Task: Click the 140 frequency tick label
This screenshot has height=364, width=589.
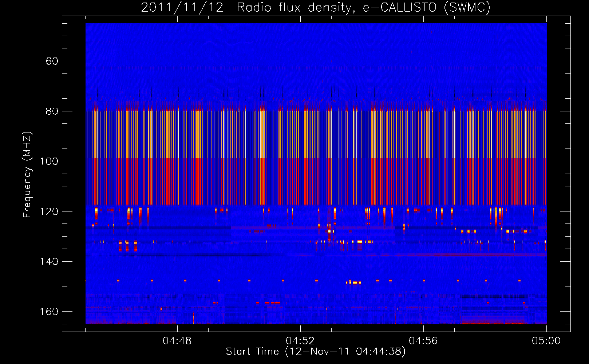Action: pos(49,261)
